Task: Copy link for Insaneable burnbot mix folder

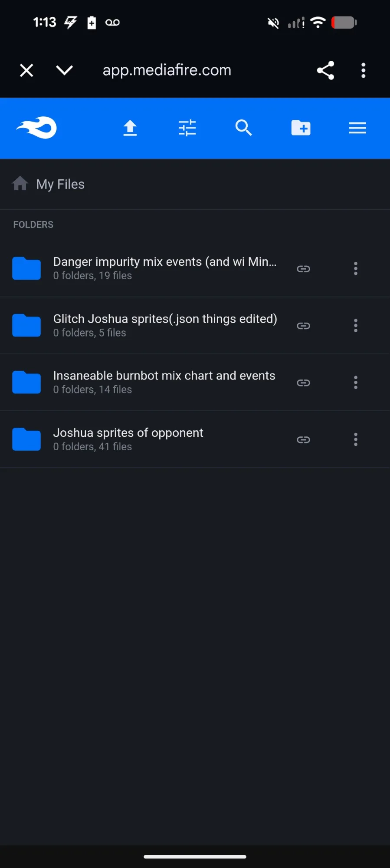Action: click(303, 383)
